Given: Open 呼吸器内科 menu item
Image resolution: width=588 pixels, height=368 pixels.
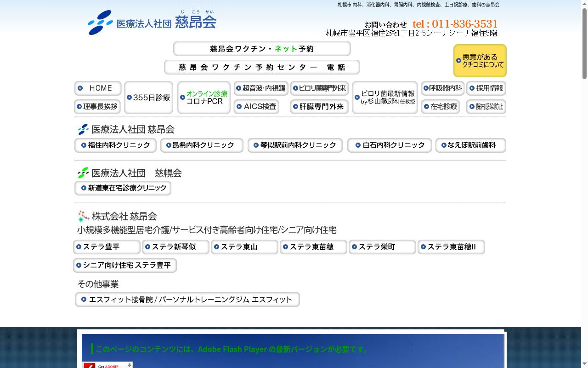Looking at the screenshot, I should (x=443, y=88).
